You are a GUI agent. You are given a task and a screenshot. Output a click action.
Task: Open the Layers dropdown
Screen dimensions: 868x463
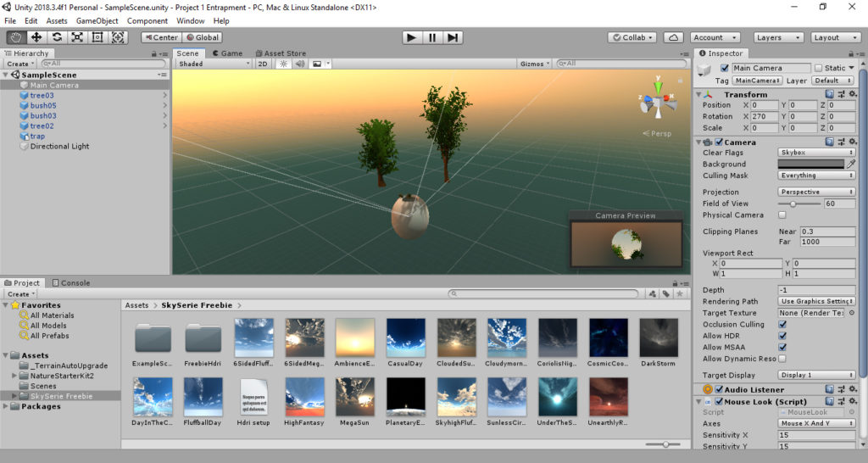point(778,37)
